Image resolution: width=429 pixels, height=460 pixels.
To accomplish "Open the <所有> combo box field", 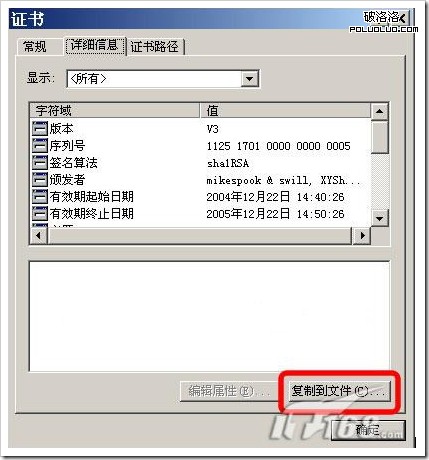I will (x=163, y=79).
